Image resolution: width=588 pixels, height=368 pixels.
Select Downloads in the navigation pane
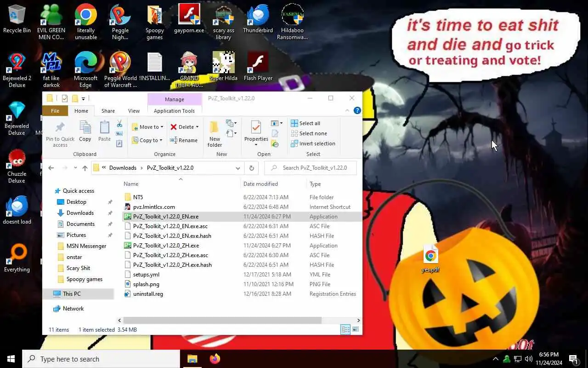click(x=80, y=213)
